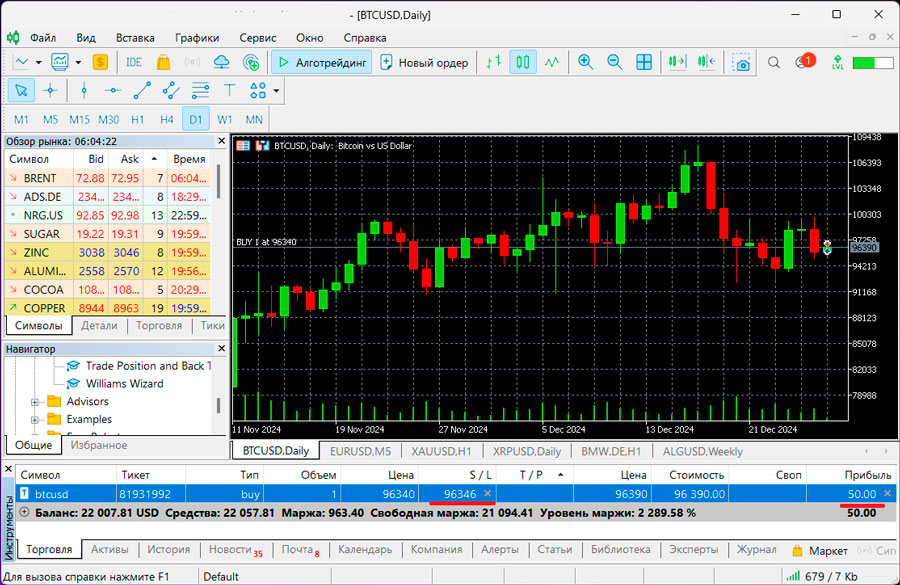Screen dimensions: 900x585
Task: Expand the Advisors folder in Navigator
Action: 35,402
